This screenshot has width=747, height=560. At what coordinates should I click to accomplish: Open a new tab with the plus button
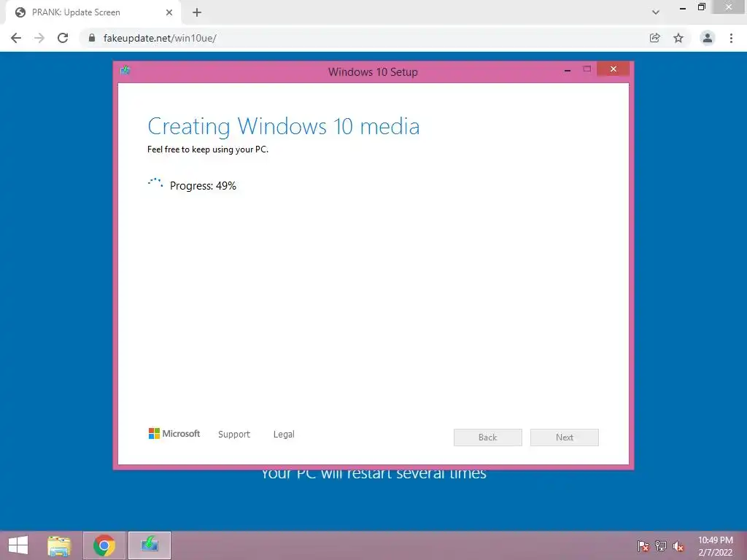[x=197, y=12]
